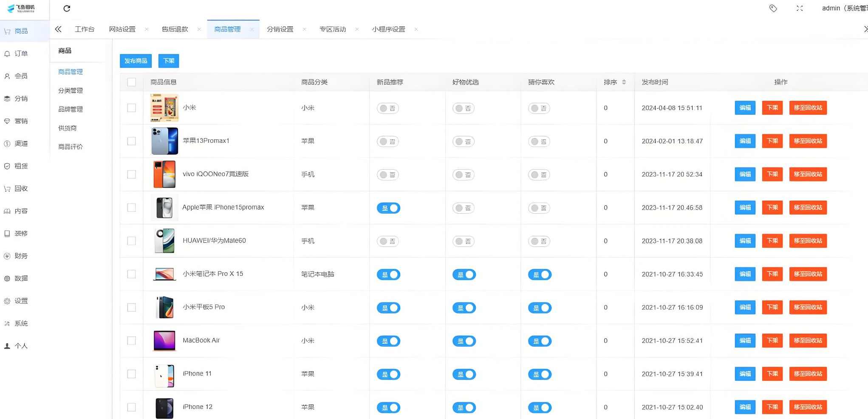Collapse the sidebar with the double-chevron icon
The image size is (868, 419).
58,29
